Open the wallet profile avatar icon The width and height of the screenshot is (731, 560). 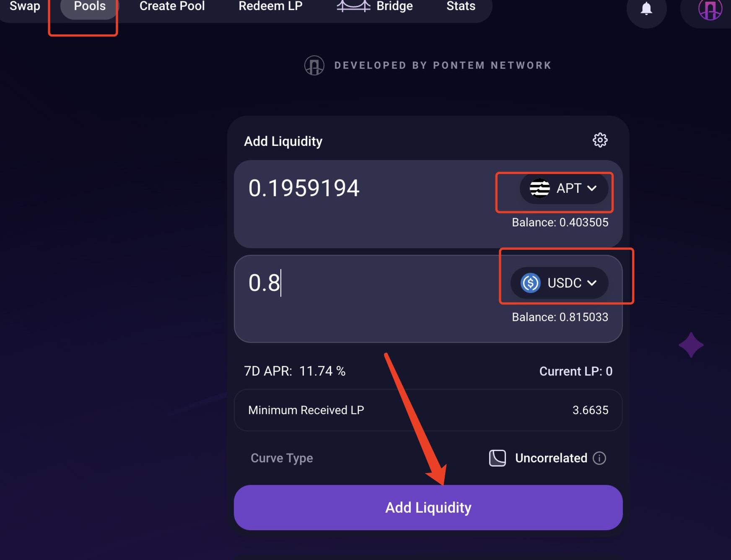pos(710,9)
